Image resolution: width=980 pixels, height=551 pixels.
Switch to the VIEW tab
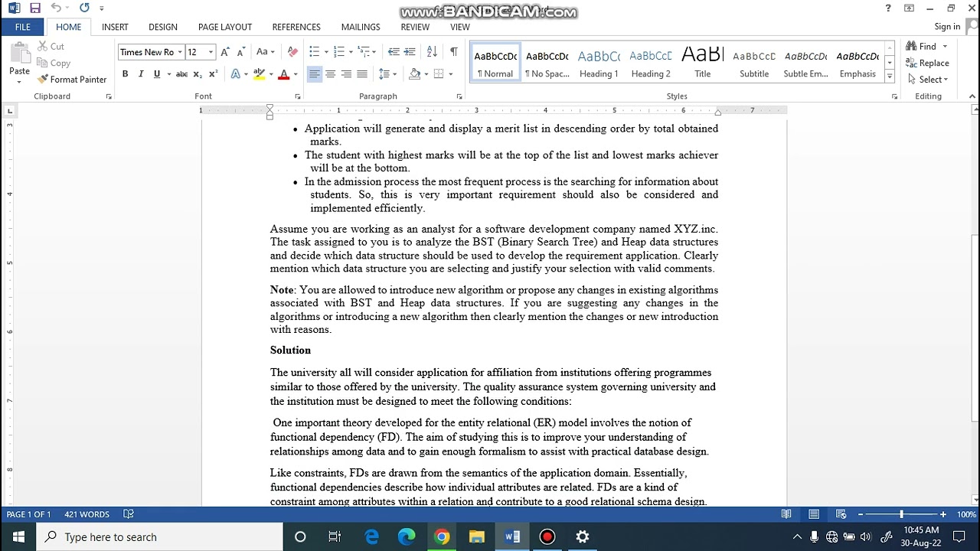pyautogui.click(x=460, y=27)
